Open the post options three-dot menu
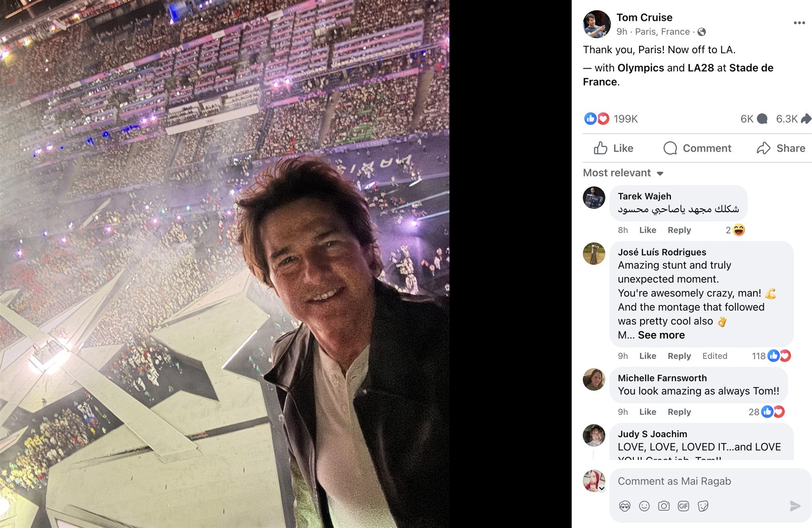 click(799, 23)
